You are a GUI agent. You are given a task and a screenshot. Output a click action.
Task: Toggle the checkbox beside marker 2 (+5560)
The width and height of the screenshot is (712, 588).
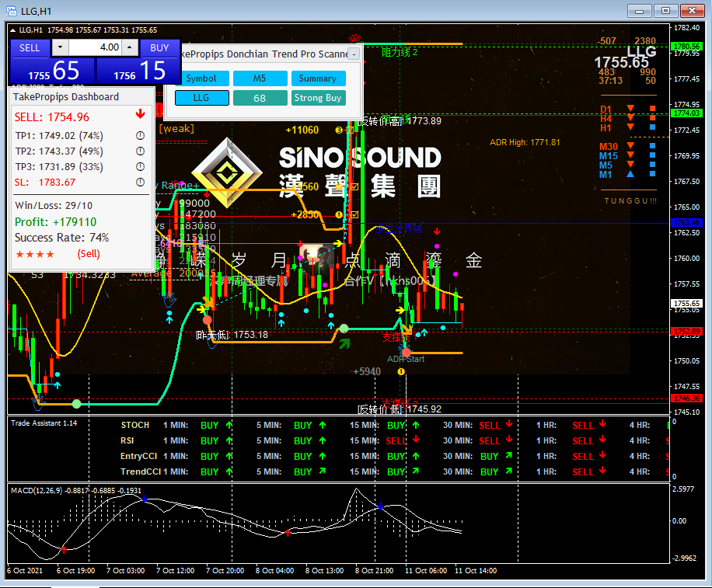tap(354, 186)
